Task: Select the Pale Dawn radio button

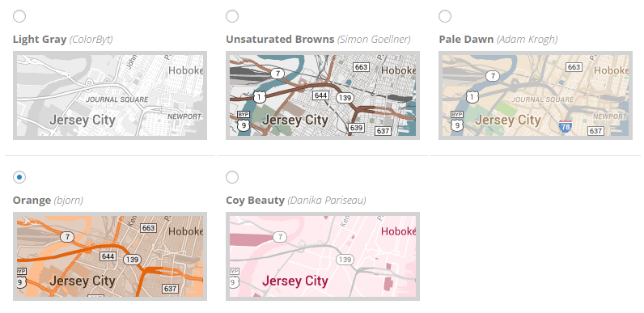Action: click(x=445, y=16)
